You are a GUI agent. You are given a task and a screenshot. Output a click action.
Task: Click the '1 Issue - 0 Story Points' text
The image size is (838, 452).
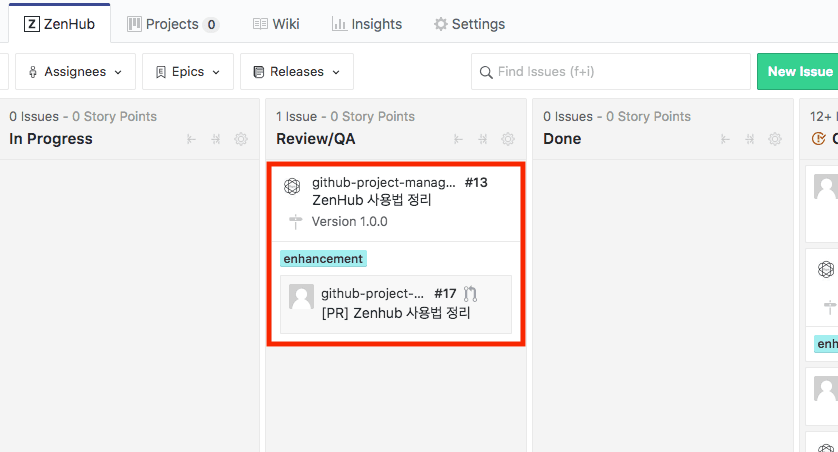coord(345,116)
